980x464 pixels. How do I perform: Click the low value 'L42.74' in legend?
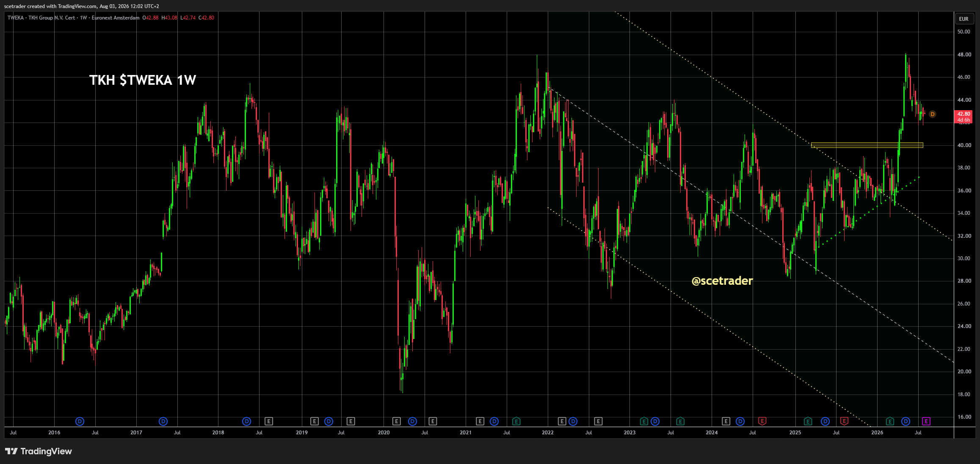[188, 18]
